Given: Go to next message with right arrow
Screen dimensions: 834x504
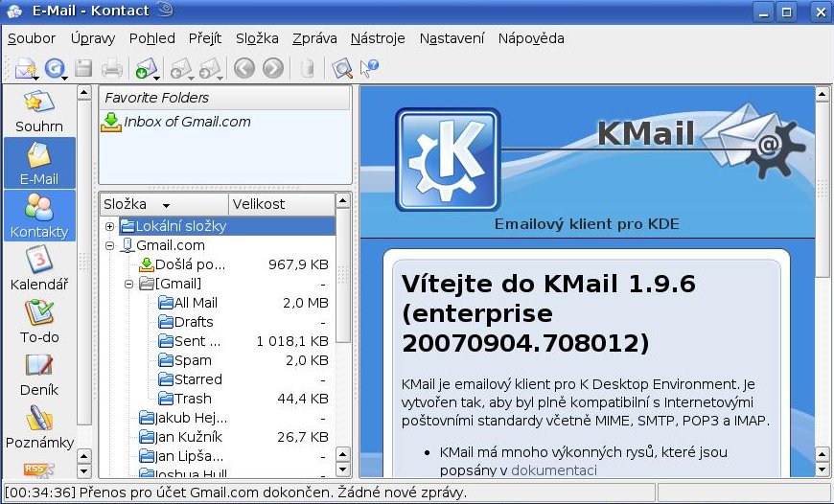Looking at the screenshot, I should tap(273, 68).
